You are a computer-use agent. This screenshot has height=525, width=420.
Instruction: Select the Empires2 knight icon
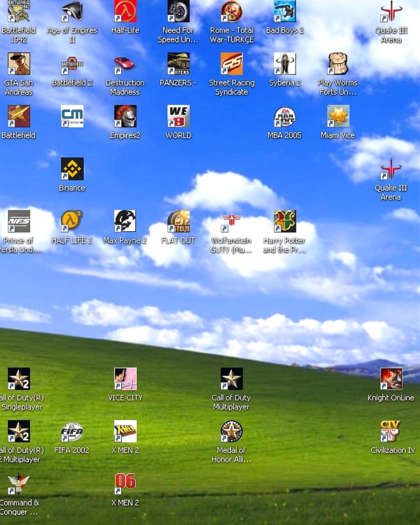click(125, 116)
